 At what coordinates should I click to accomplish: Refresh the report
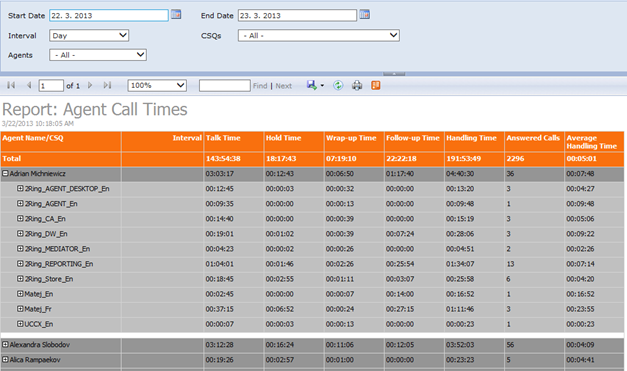(x=338, y=85)
